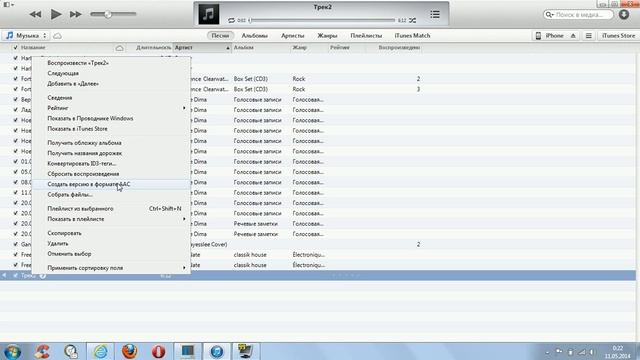The height and width of the screenshot is (360, 640).
Task: Toggle the shuffle icon in player display
Action: 413,20
